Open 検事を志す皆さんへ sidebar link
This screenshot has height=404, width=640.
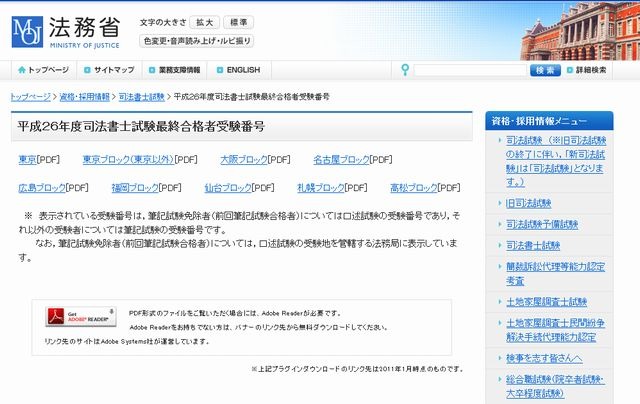pos(544,358)
